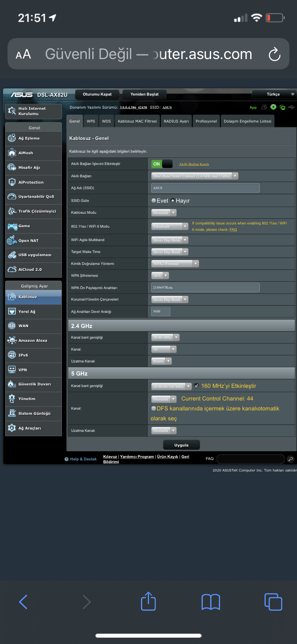Click the Uygula apply button
297x644 pixels.
tap(181, 445)
